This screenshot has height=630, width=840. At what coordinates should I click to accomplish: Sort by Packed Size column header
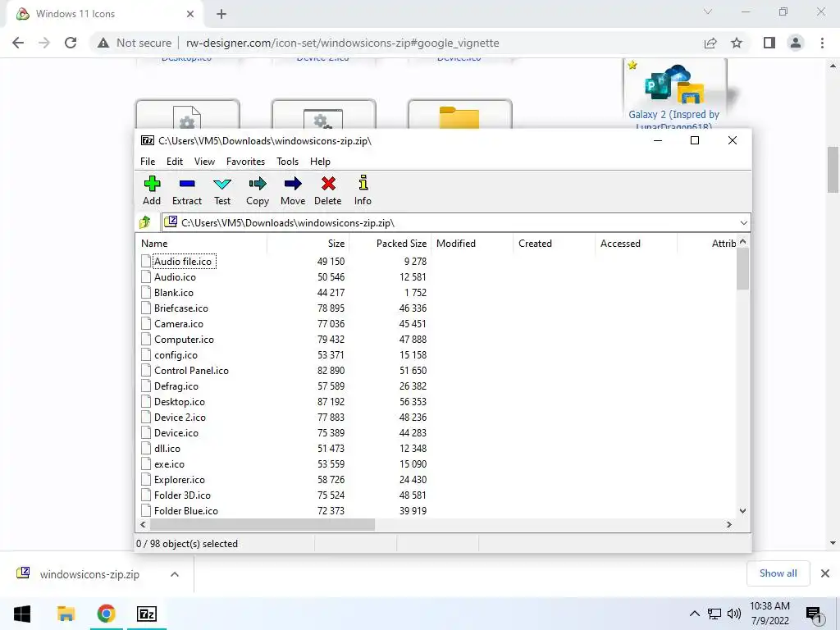390,243
